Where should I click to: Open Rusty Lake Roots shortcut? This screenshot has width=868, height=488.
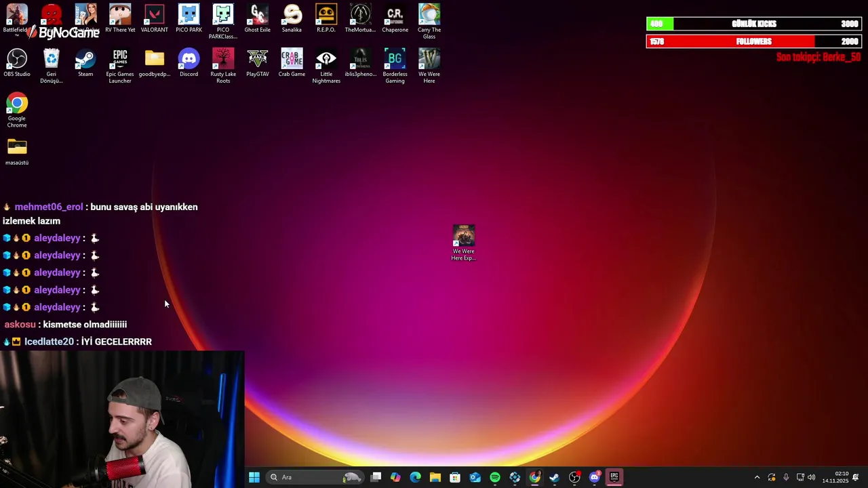(223, 66)
